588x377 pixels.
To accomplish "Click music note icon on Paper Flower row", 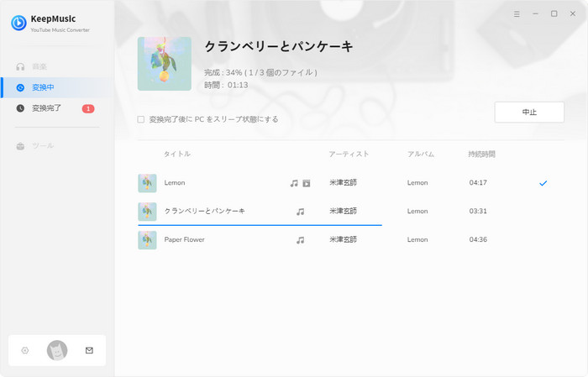I will (300, 240).
